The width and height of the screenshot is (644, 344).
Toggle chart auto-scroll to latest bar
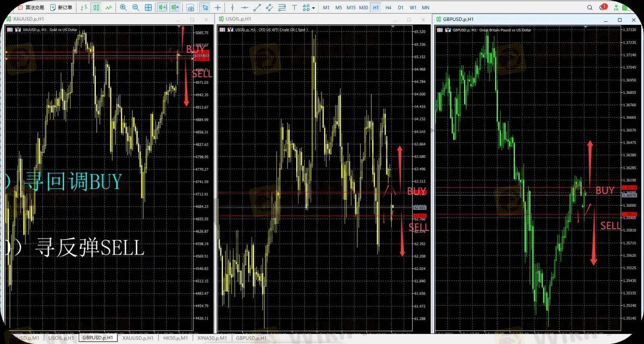pos(162,8)
